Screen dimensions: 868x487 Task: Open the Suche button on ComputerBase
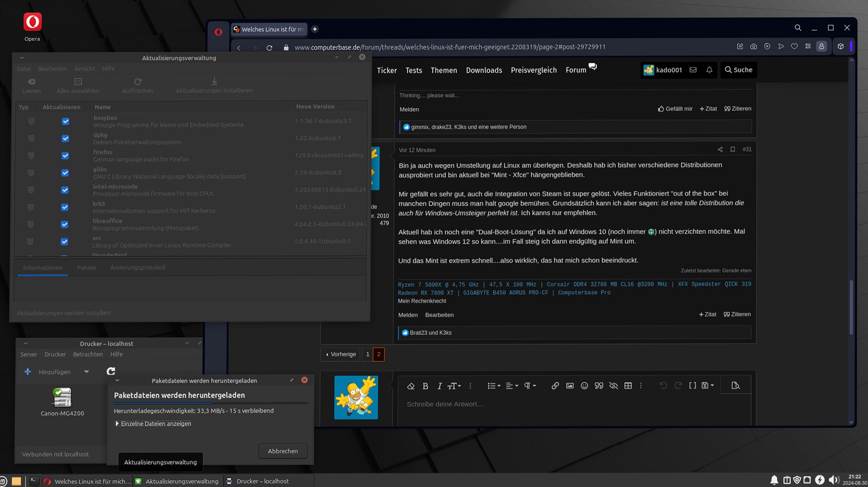pyautogui.click(x=739, y=70)
